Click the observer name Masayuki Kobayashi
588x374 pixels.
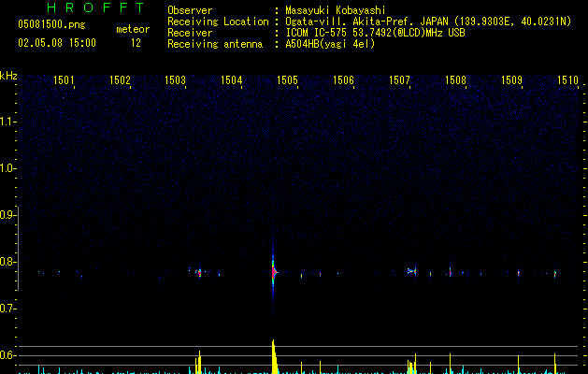click(336, 10)
